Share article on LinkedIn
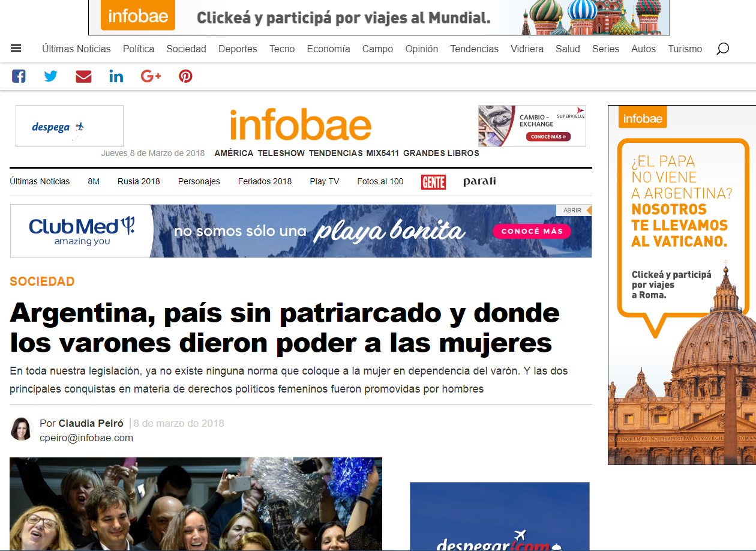Screen dimensions: 756x551 click(116, 76)
